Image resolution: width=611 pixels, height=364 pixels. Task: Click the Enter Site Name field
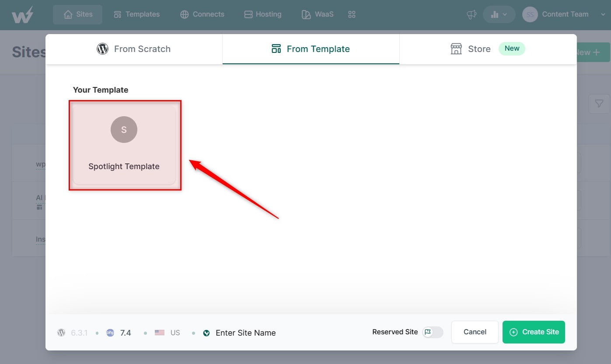click(x=246, y=333)
